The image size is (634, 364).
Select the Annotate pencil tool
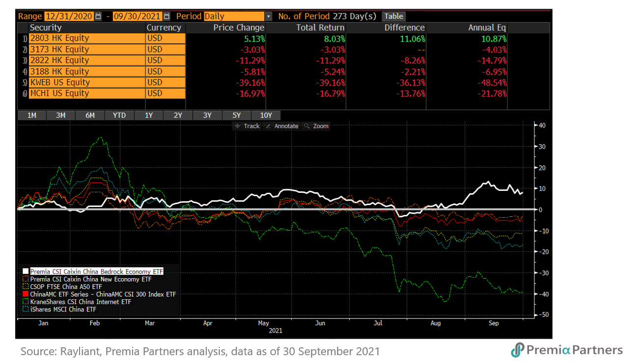pyautogui.click(x=282, y=126)
